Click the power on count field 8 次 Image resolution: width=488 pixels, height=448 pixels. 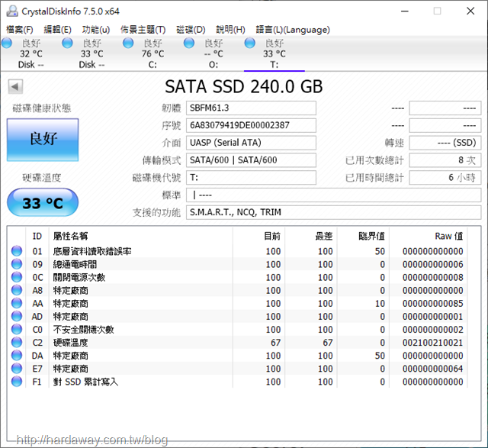point(445,160)
